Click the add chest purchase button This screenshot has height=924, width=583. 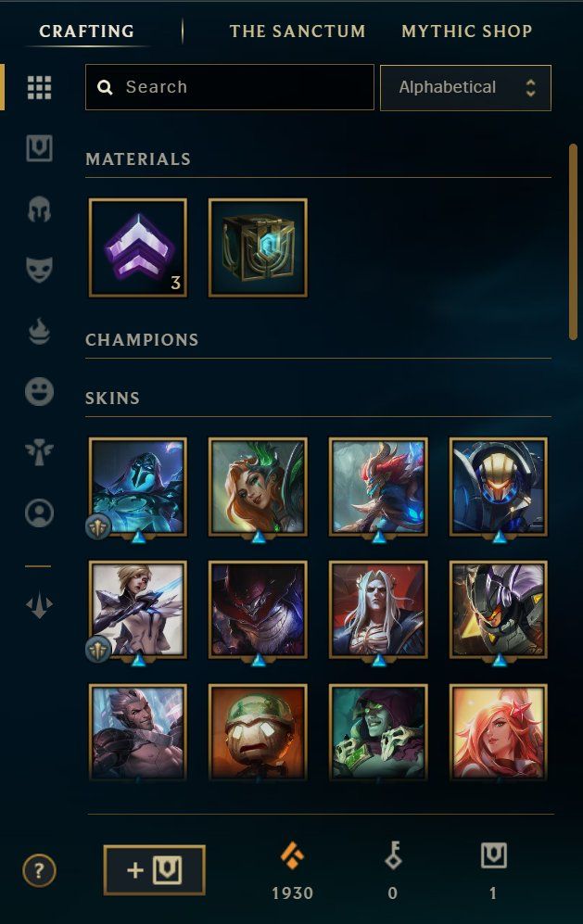coord(155,870)
